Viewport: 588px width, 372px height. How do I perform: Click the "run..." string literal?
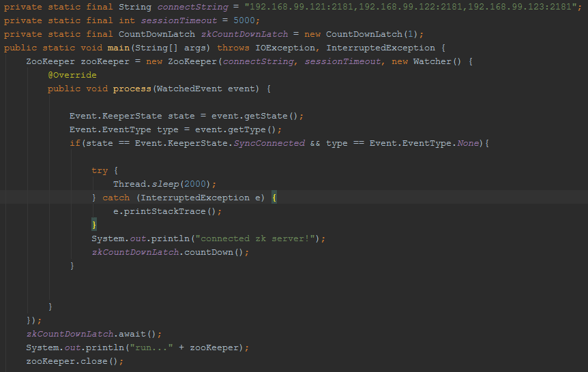tap(151, 347)
